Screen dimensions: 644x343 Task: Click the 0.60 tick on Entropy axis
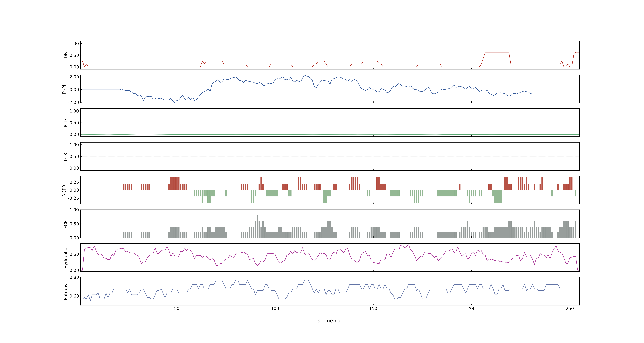pyautogui.click(x=74, y=296)
